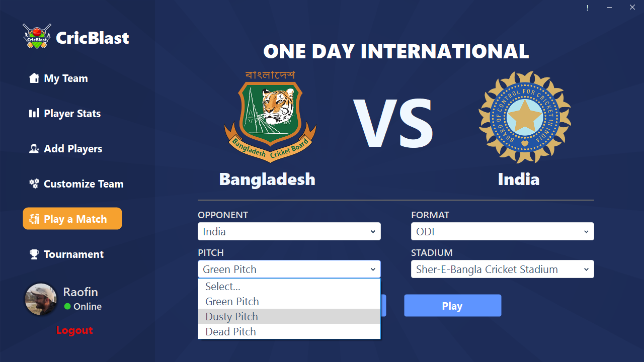This screenshot has width=644, height=362.
Task: Click the red Logout link
Action: point(74,330)
